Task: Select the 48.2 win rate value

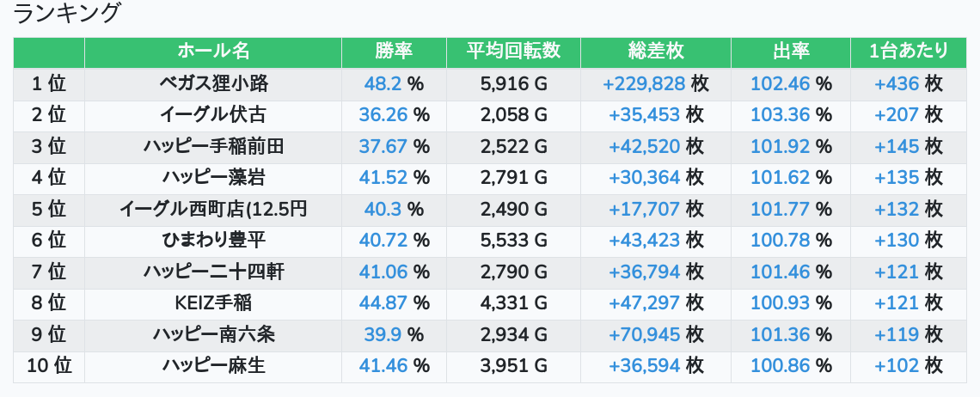Action: (x=383, y=83)
